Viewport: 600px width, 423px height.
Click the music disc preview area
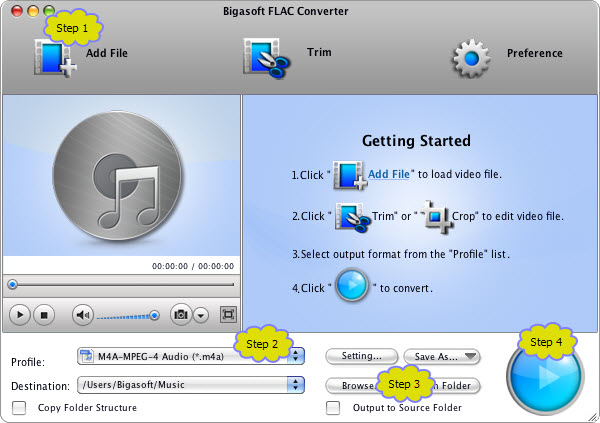click(x=121, y=175)
